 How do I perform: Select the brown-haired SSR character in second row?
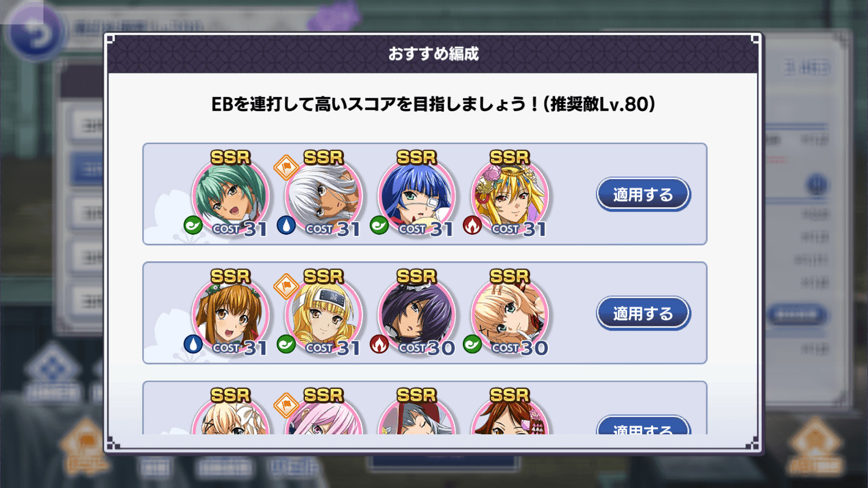231,314
